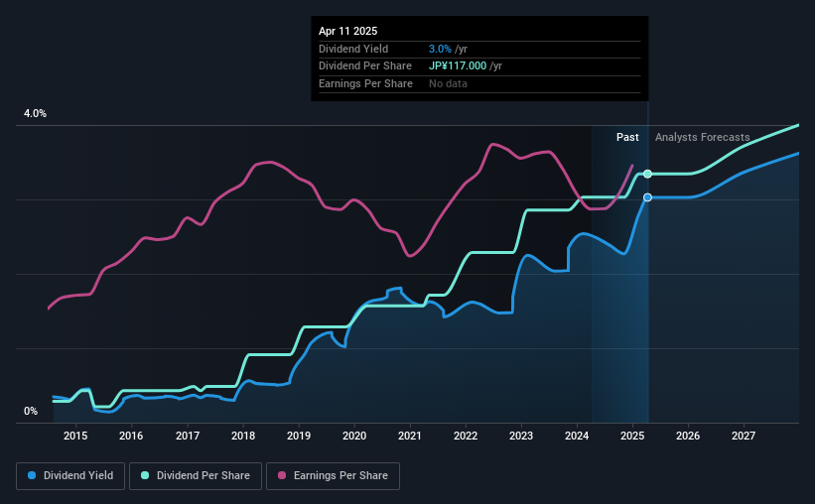Click the 2023 x-axis label
Image resolution: width=815 pixels, height=504 pixels.
521,436
